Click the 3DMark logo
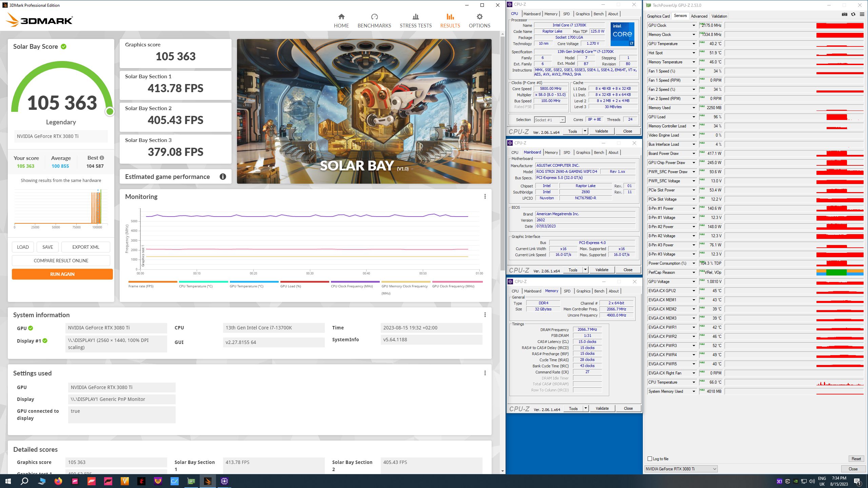The height and width of the screenshot is (488, 868). 39,20
